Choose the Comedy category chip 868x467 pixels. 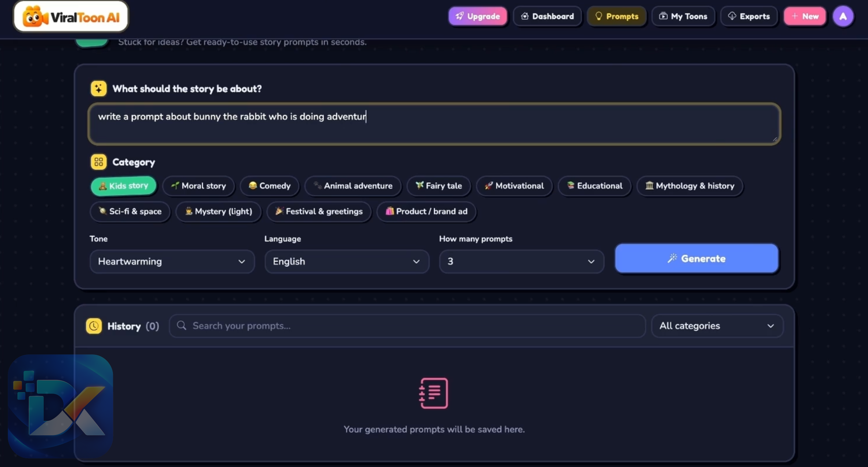coord(269,186)
